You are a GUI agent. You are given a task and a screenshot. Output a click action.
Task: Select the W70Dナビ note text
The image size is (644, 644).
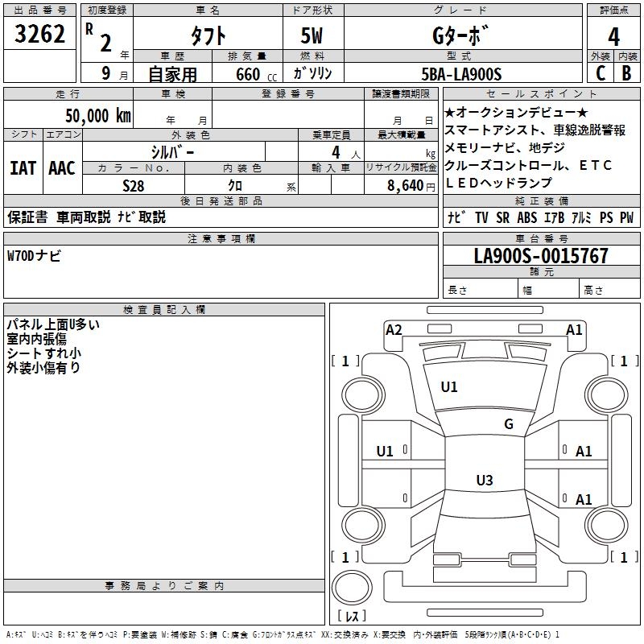click(x=34, y=256)
